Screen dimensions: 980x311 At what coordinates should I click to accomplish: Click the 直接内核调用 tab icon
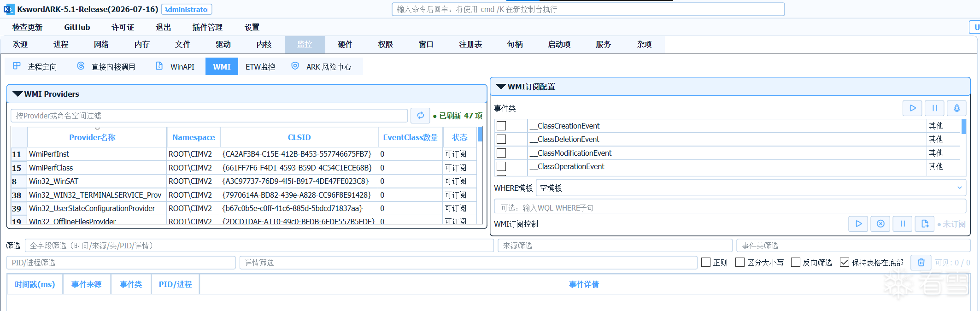pyautogui.click(x=81, y=66)
